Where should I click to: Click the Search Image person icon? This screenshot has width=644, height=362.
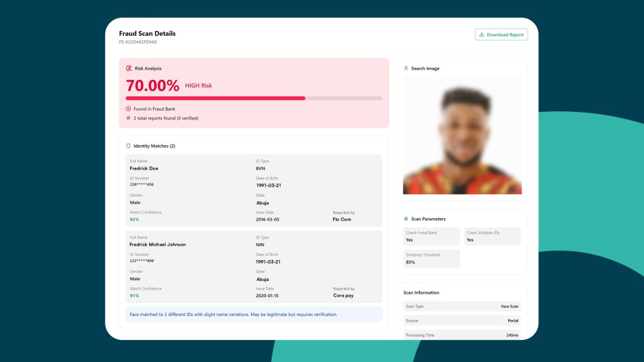pyautogui.click(x=406, y=69)
